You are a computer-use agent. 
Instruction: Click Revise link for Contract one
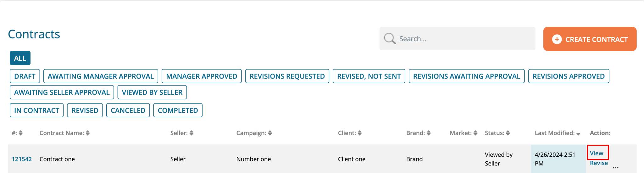coord(599,163)
